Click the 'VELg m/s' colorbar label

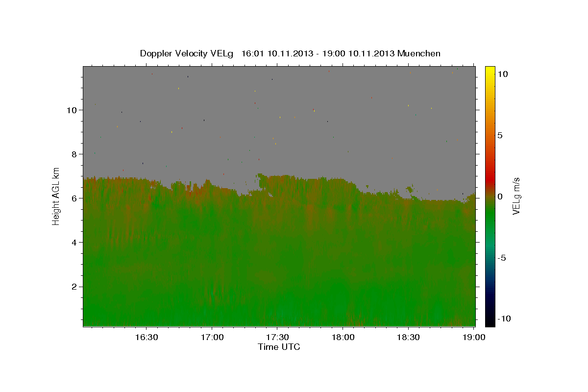coord(516,196)
